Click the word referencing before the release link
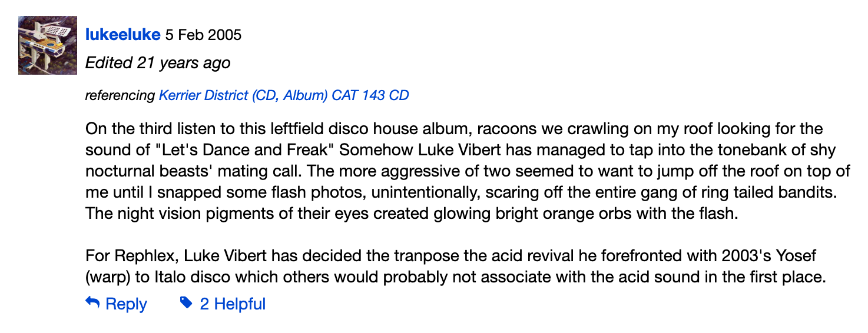 pyautogui.click(x=120, y=95)
